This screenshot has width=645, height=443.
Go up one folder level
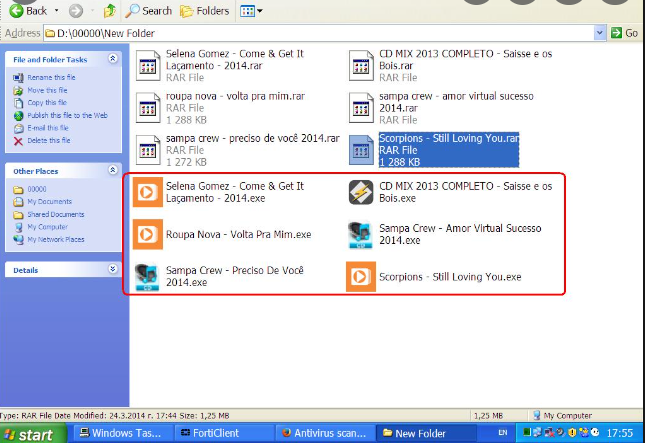[109, 11]
